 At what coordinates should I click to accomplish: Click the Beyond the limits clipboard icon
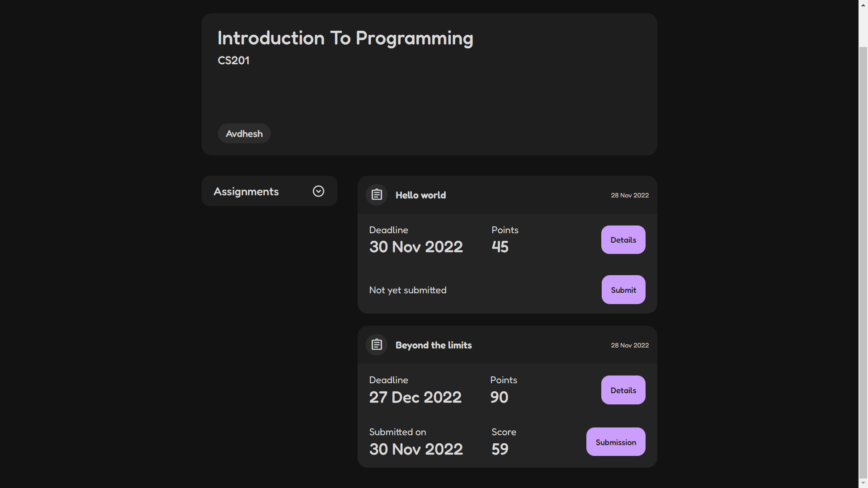point(377,345)
